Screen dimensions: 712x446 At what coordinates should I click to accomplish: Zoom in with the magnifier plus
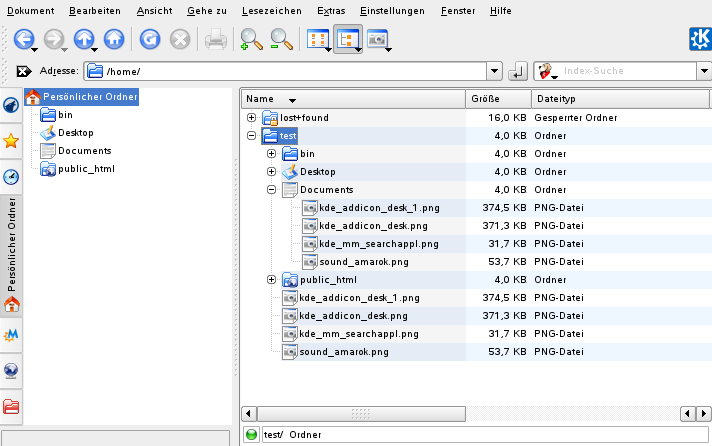[x=250, y=40]
